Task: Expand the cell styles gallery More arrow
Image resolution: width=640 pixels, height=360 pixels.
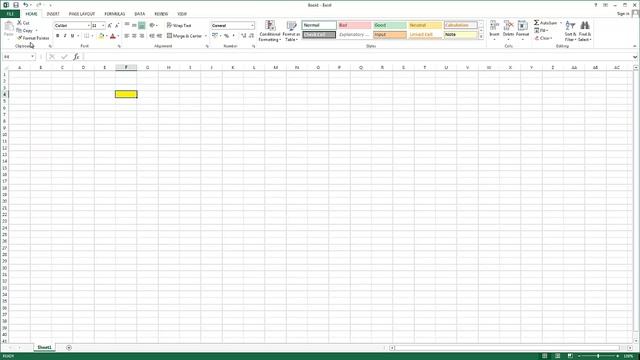Action: tap(481, 37)
